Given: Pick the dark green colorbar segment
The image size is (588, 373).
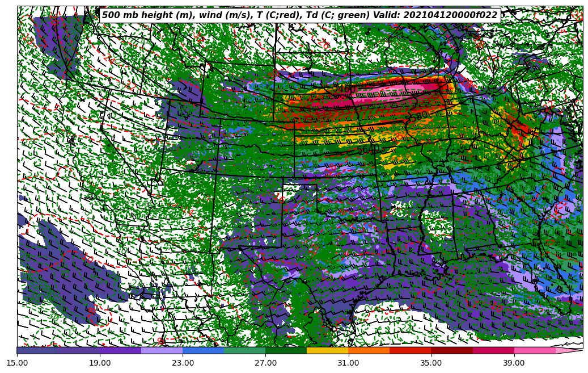Looking at the screenshot, I should (286, 350).
